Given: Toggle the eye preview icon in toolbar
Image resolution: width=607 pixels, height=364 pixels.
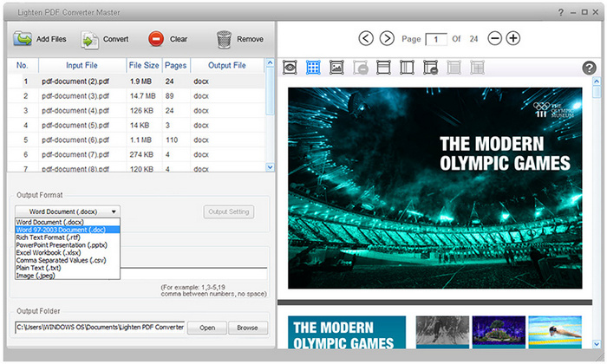Looking at the screenshot, I should click(290, 67).
